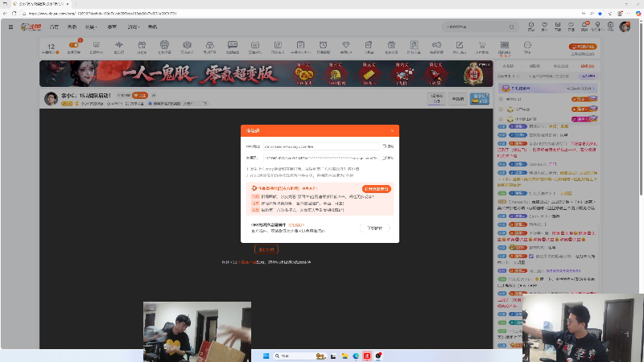644x362 pixels.
Task: Open the user avatar at top right
Action: pyautogui.click(x=625, y=27)
